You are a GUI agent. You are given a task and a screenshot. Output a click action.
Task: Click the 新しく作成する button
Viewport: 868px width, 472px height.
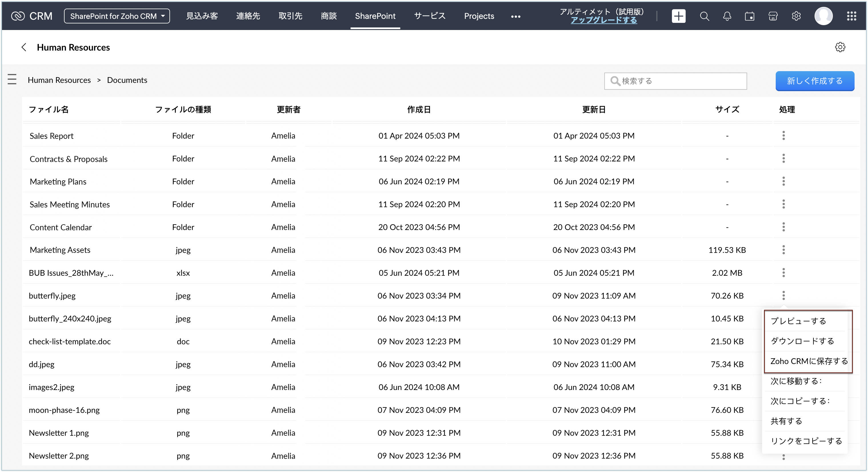click(x=814, y=81)
